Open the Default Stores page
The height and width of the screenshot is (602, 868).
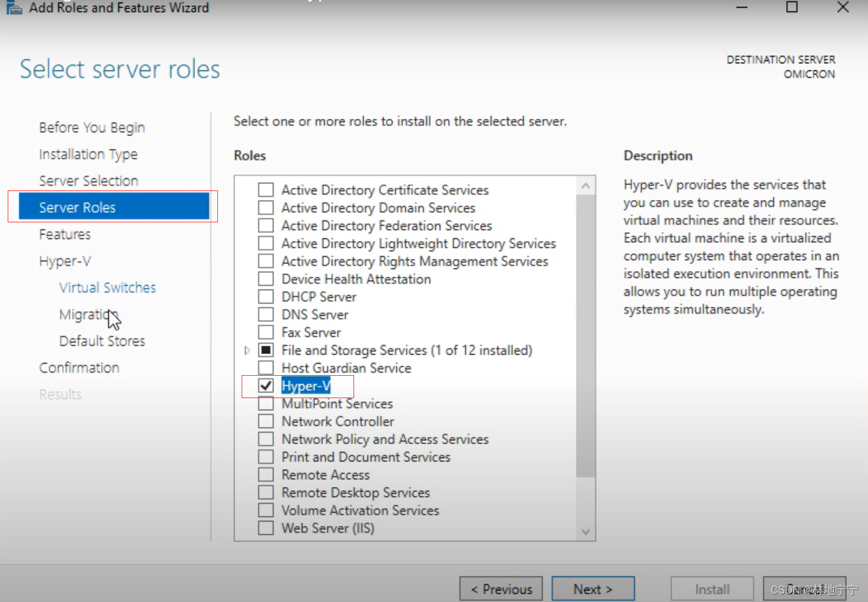pyautogui.click(x=102, y=341)
